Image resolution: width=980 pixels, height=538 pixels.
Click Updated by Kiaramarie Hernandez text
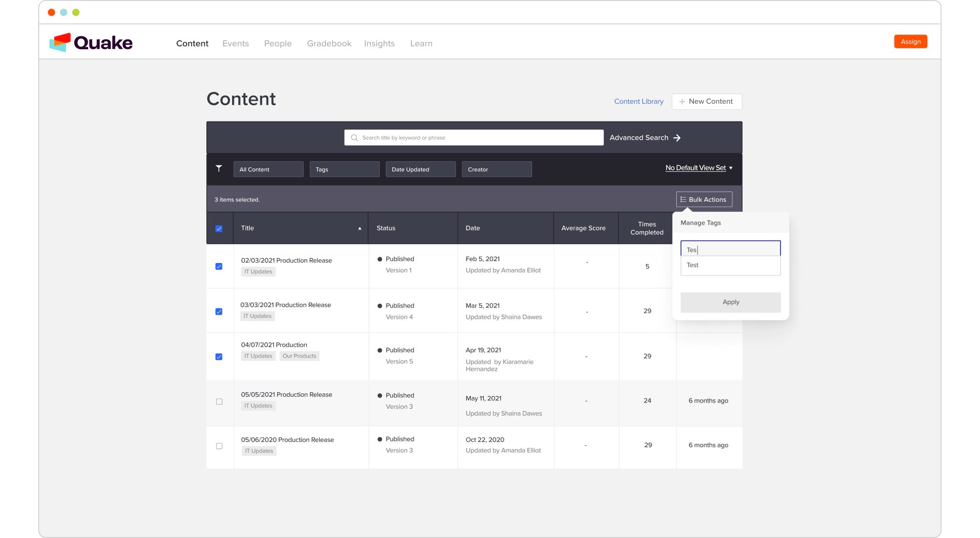499,365
